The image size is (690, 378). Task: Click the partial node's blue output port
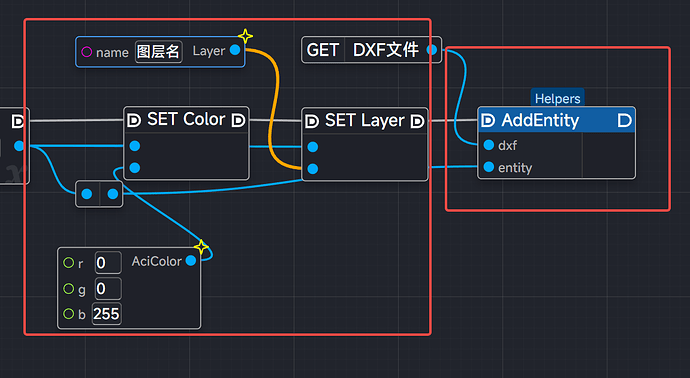(x=18, y=146)
